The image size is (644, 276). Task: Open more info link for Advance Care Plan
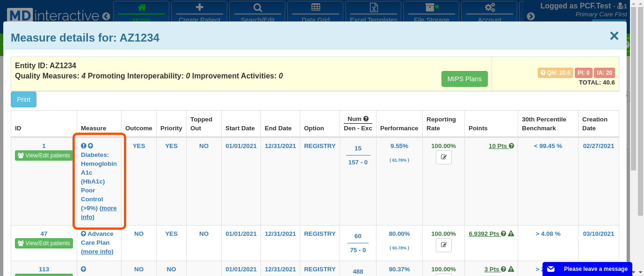[97, 252]
